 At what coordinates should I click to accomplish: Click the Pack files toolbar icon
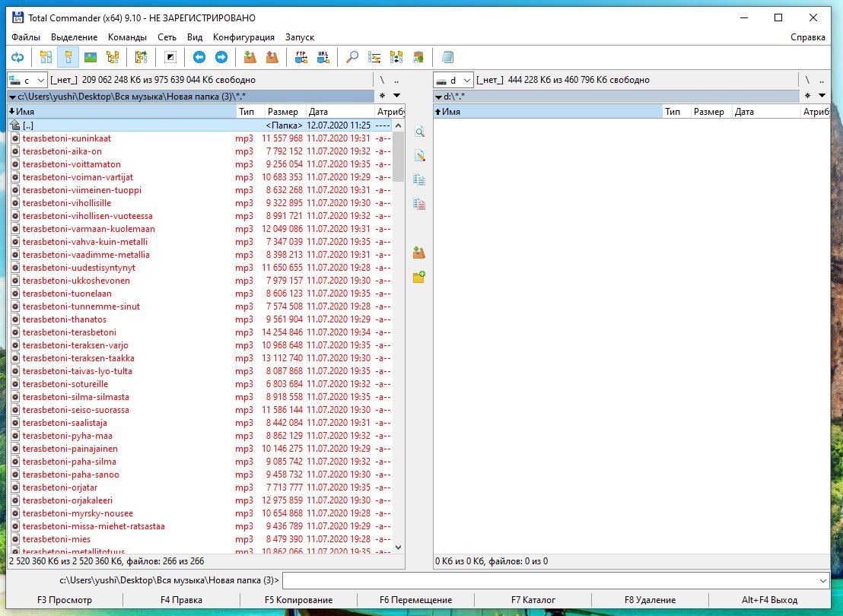pyautogui.click(x=249, y=57)
